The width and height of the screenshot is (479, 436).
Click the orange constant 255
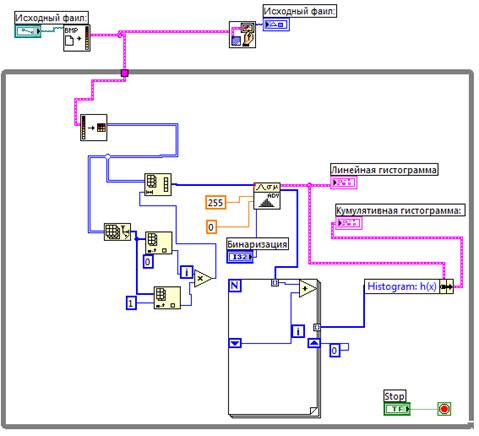click(216, 203)
